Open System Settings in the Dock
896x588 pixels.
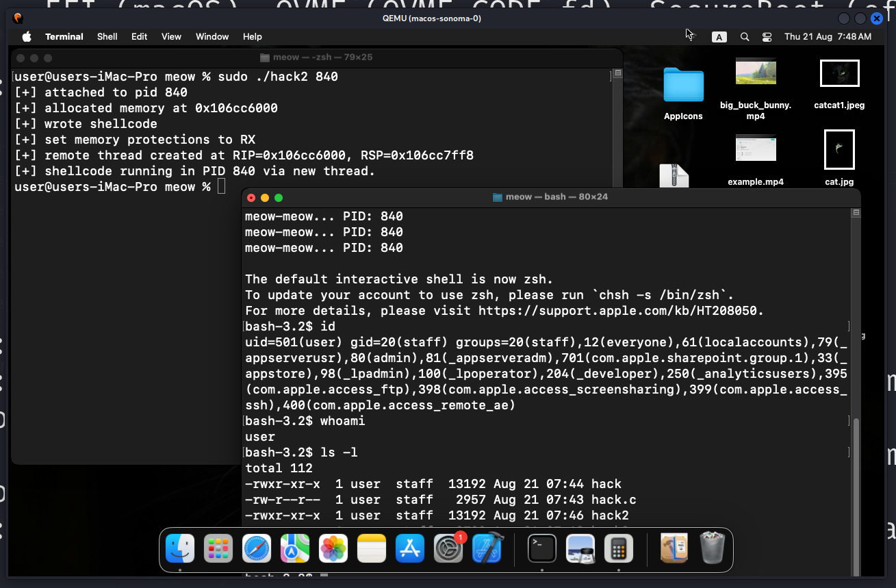click(x=449, y=549)
